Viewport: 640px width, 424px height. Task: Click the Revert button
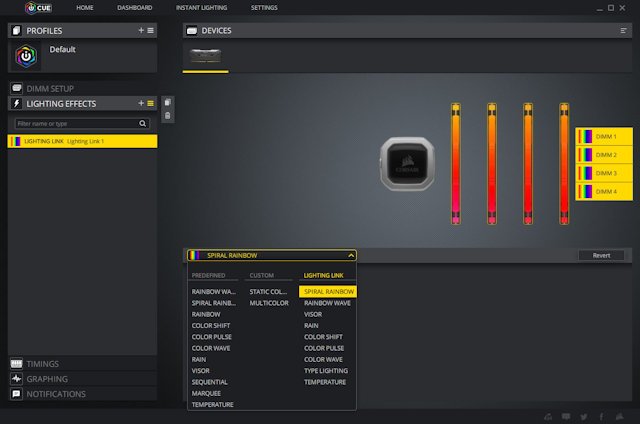(x=601, y=255)
